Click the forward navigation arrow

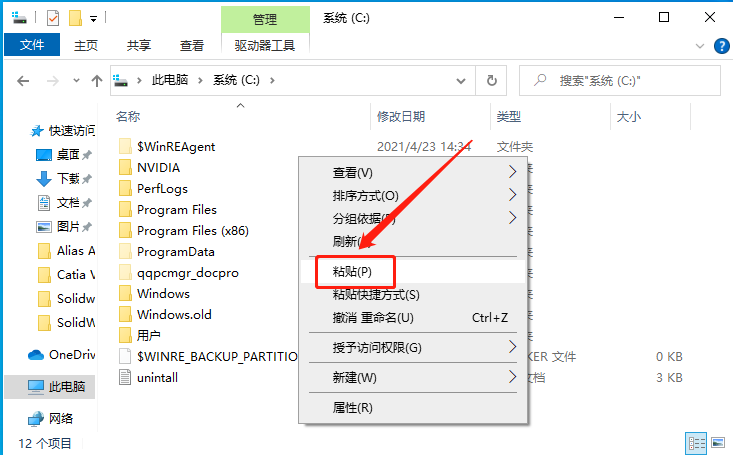tap(52, 81)
